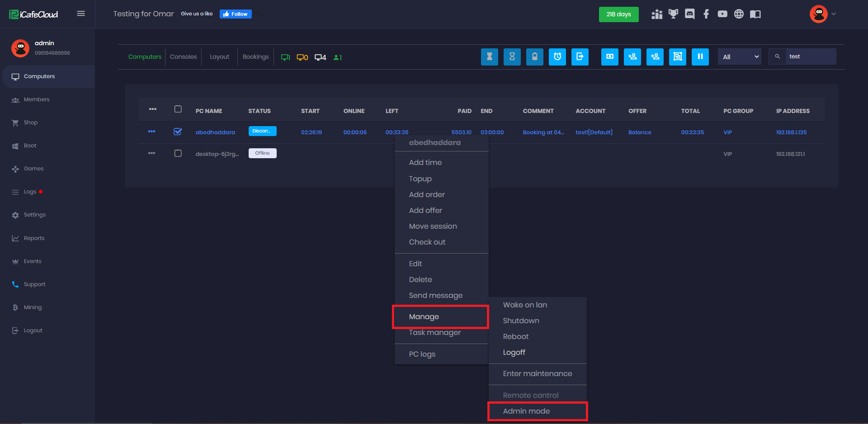Open the three-dot menu for desktop-6j3rg row
Image resolution: width=868 pixels, height=424 pixels.
[151, 154]
